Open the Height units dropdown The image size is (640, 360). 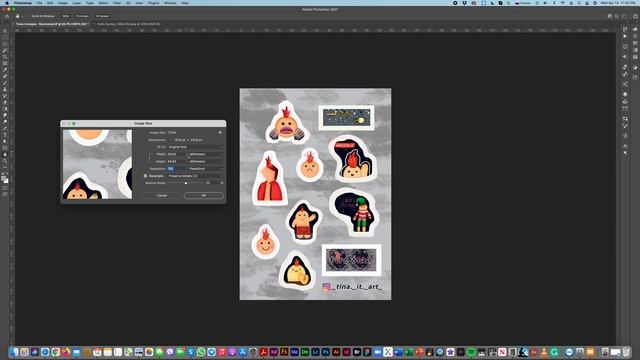pos(206,161)
